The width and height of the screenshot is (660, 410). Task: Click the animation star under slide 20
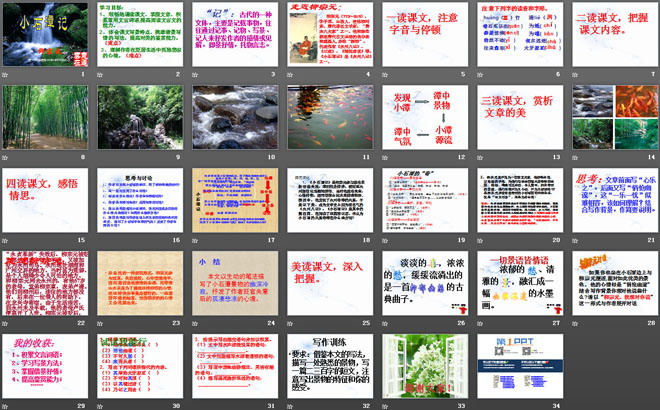coord(480,241)
